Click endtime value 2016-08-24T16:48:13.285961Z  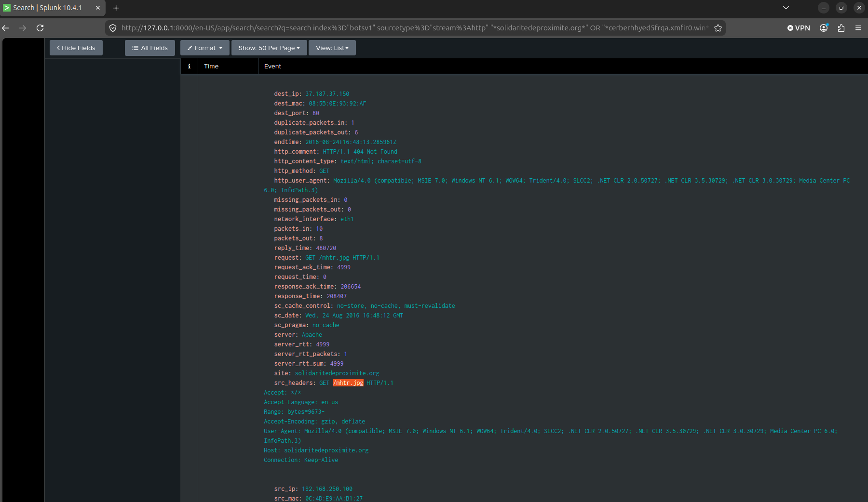point(351,142)
